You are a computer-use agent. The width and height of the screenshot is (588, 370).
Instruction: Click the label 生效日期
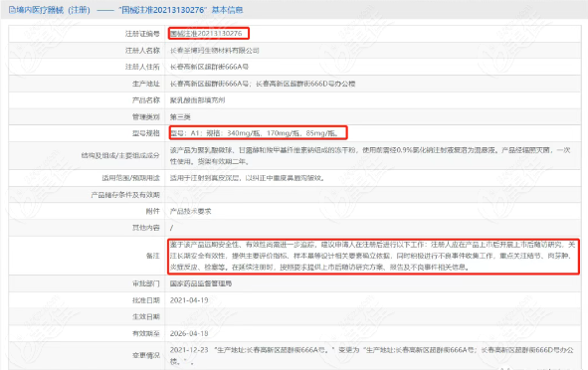146,316
